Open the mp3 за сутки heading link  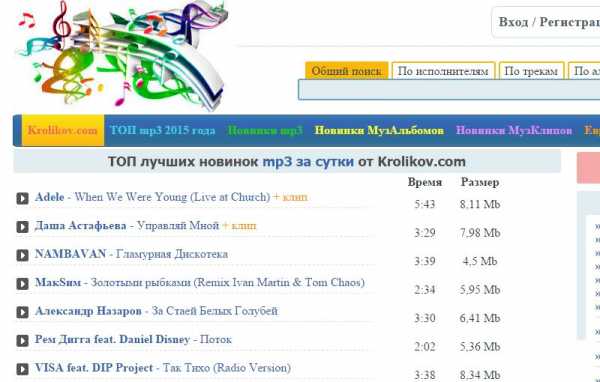308,162
